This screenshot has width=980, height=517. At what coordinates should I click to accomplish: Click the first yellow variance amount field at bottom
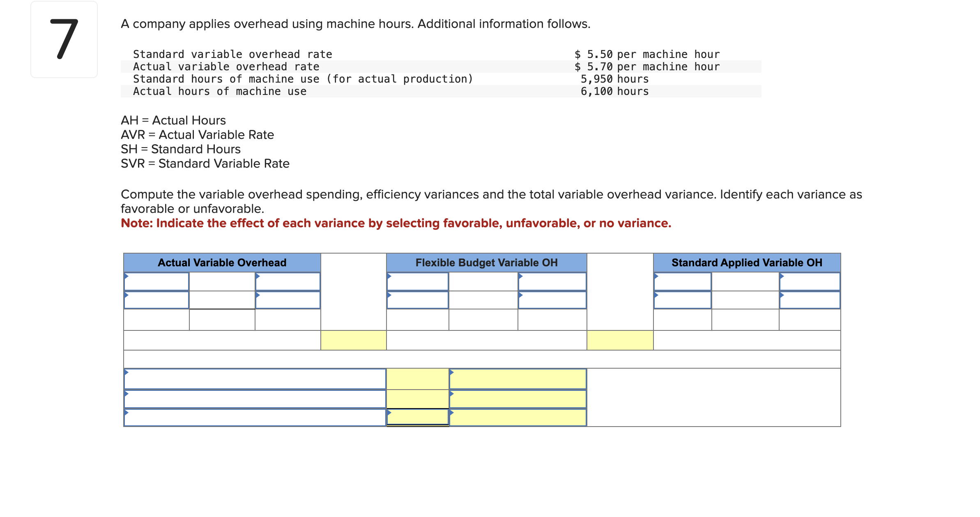click(x=417, y=379)
